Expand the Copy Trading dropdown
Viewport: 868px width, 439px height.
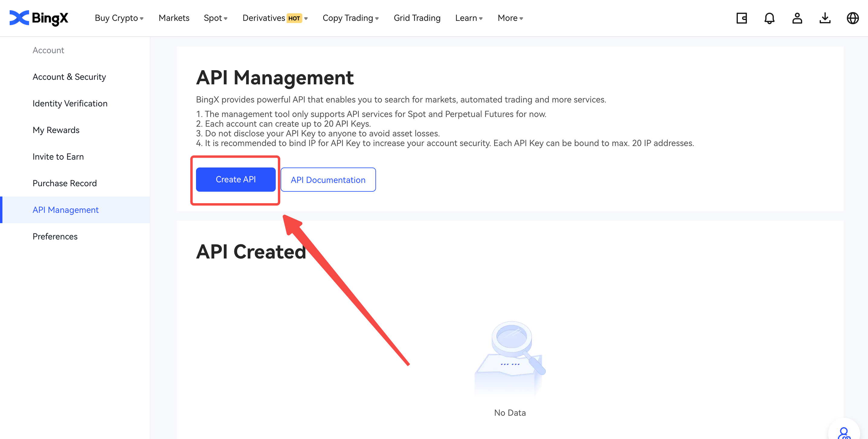pos(351,18)
